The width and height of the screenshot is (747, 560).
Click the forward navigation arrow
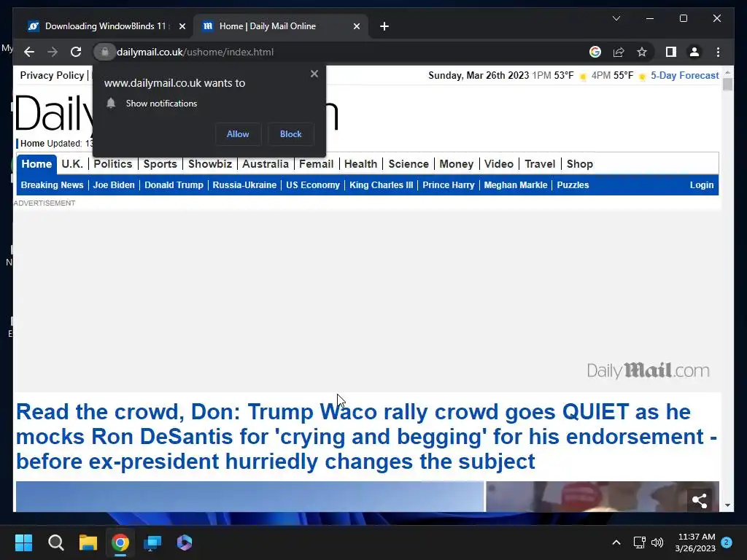(x=53, y=52)
